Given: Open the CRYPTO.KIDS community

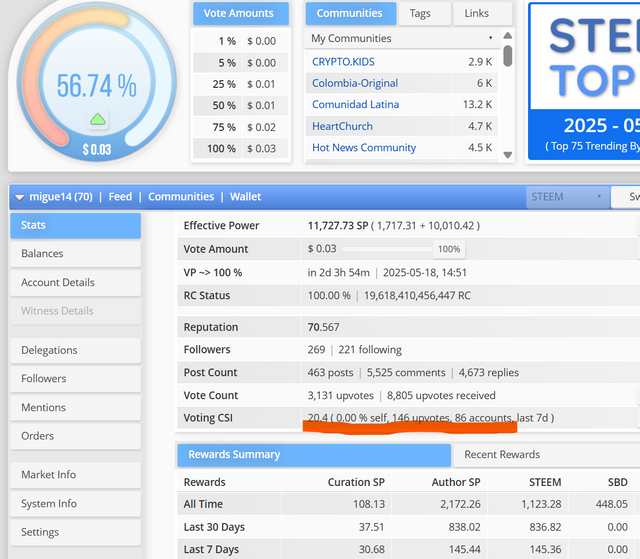Looking at the screenshot, I should pyautogui.click(x=343, y=62).
